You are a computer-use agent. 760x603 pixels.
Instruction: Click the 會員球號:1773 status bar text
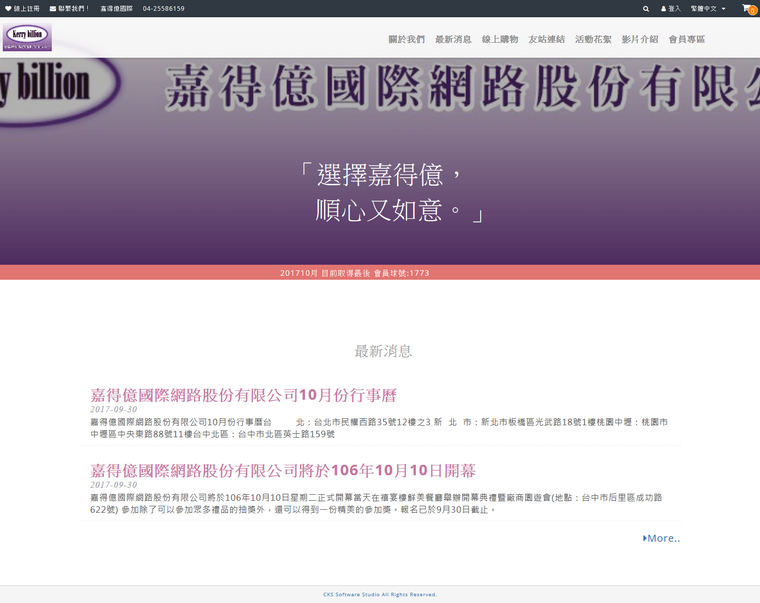pos(355,273)
